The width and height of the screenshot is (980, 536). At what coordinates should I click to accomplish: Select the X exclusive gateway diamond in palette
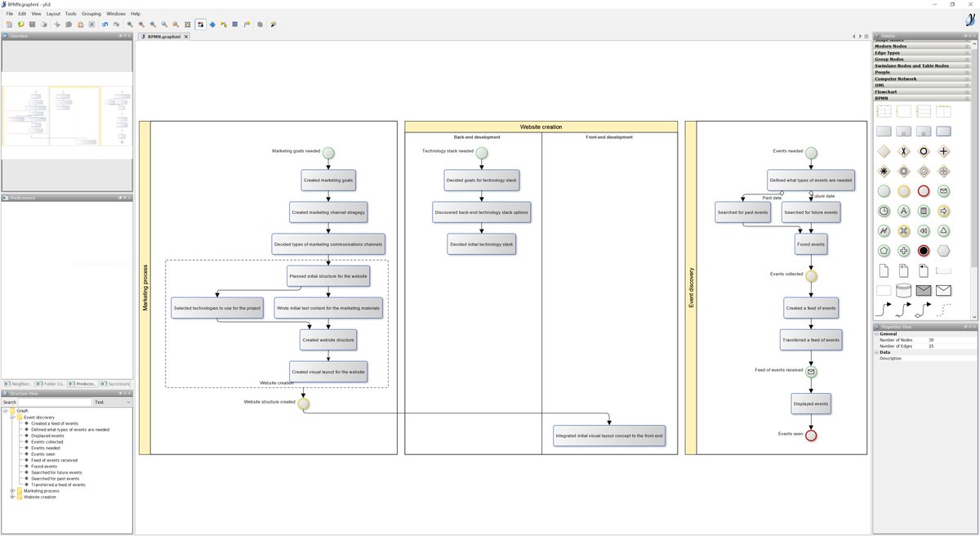coord(903,151)
